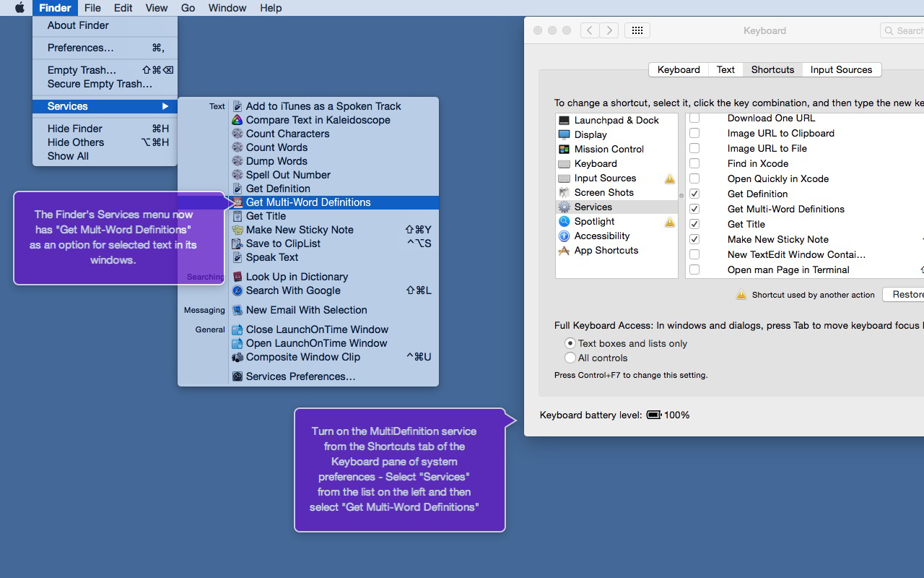Click the Mission Control icon in category list
The width and height of the screenshot is (924, 578).
click(564, 149)
